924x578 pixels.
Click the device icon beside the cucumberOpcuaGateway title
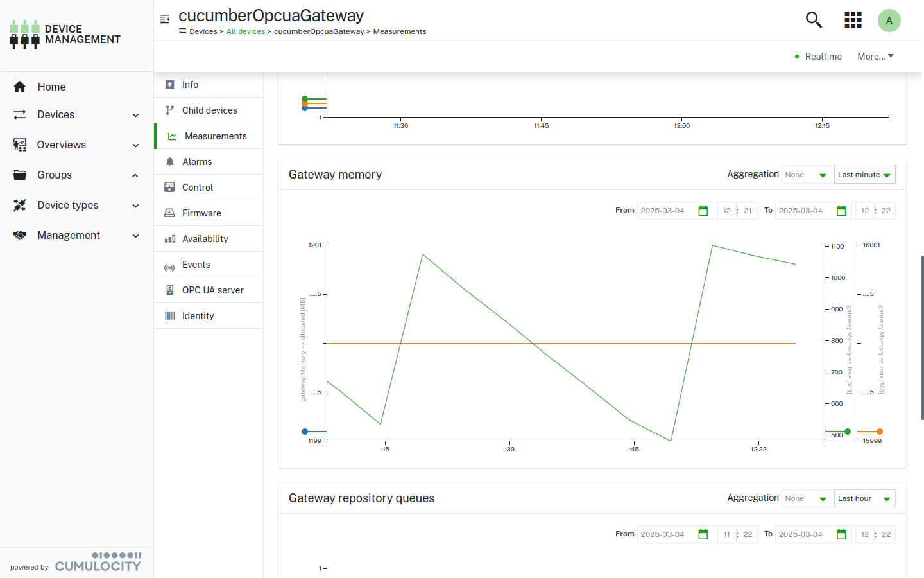[165, 18]
